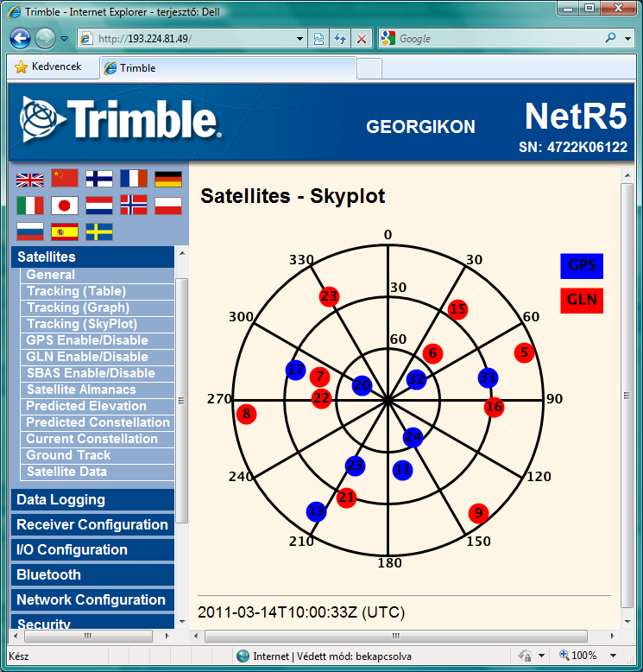This screenshot has height=672, width=643.
Task: Open the General satellites page
Action: click(x=98, y=275)
